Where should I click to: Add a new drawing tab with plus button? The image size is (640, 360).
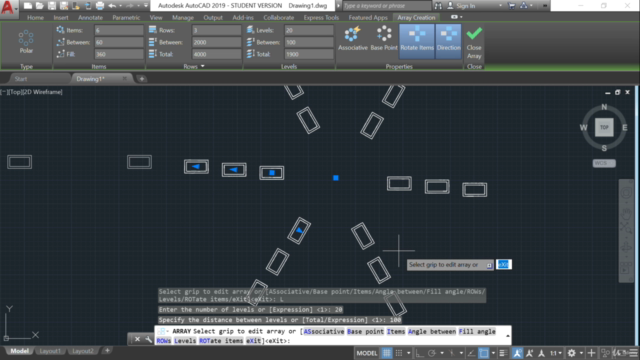[x=142, y=79]
